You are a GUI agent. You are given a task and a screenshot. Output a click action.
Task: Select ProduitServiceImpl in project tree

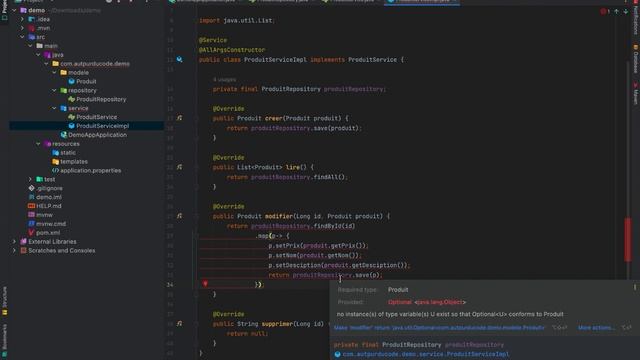pyautogui.click(x=102, y=126)
